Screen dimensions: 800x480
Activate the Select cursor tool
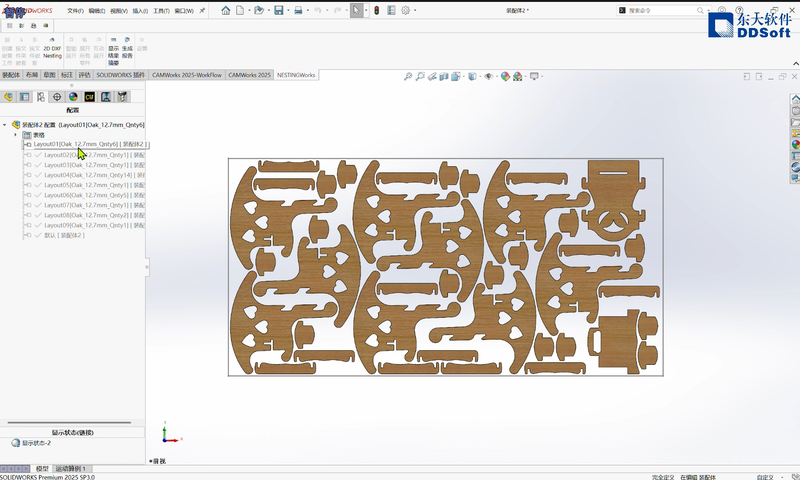pos(356,10)
